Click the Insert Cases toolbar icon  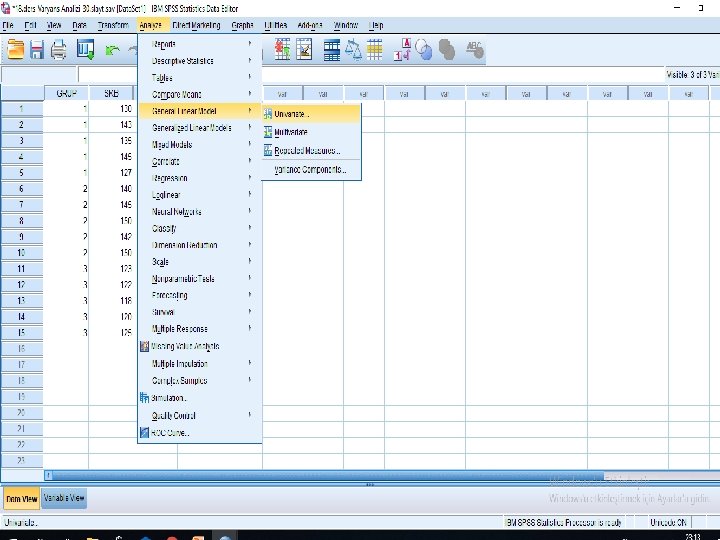[282, 49]
